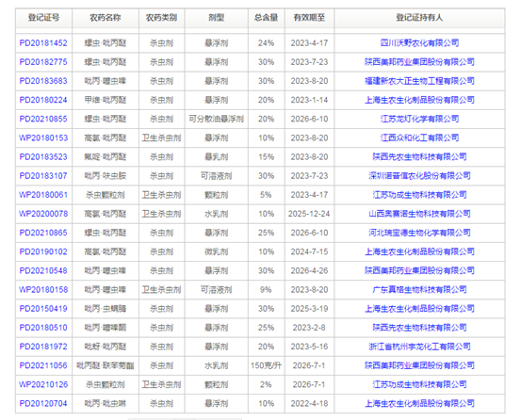521x420 pixels.
Task: Click the 登记证号 column header
Action: 43,18
